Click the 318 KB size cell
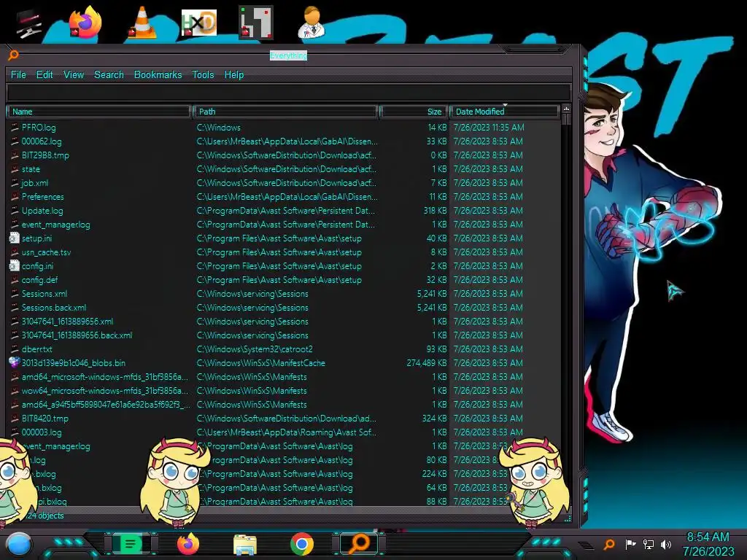 coord(435,211)
